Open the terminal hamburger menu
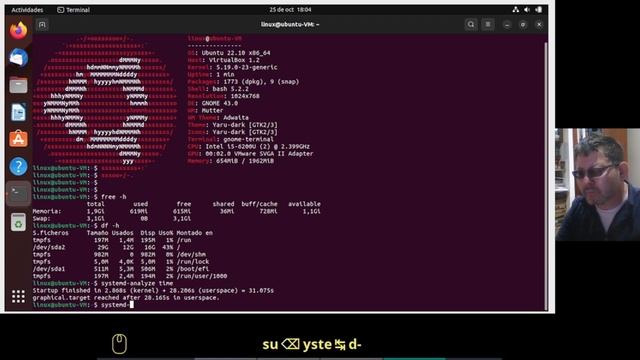Image resolution: width=640 pixels, height=360 pixels. pyautogui.click(x=488, y=24)
